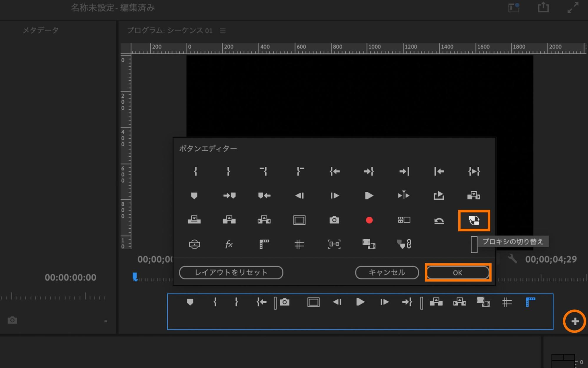Switch to the メタデータ (Metadata) tab
Image resolution: width=588 pixels, height=368 pixels.
click(41, 30)
